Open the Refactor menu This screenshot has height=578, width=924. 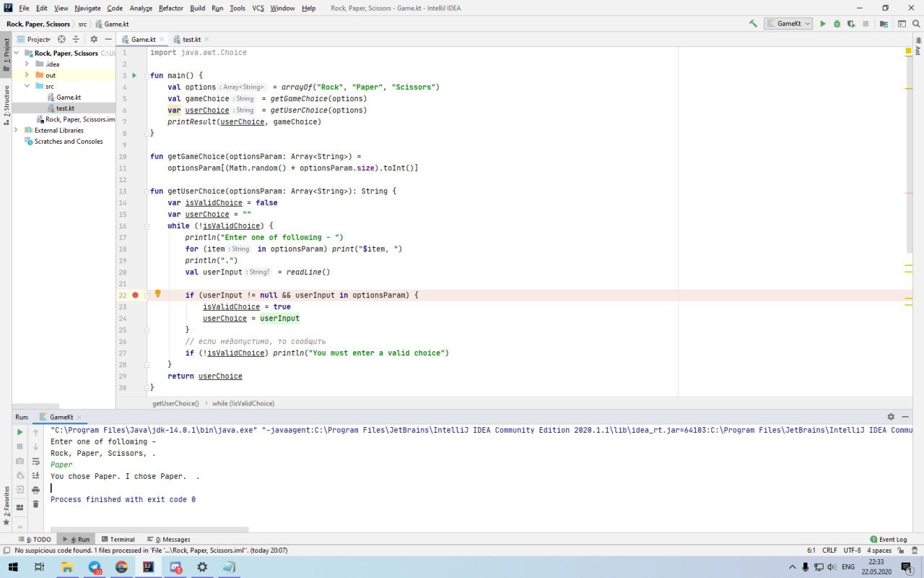pyautogui.click(x=171, y=8)
